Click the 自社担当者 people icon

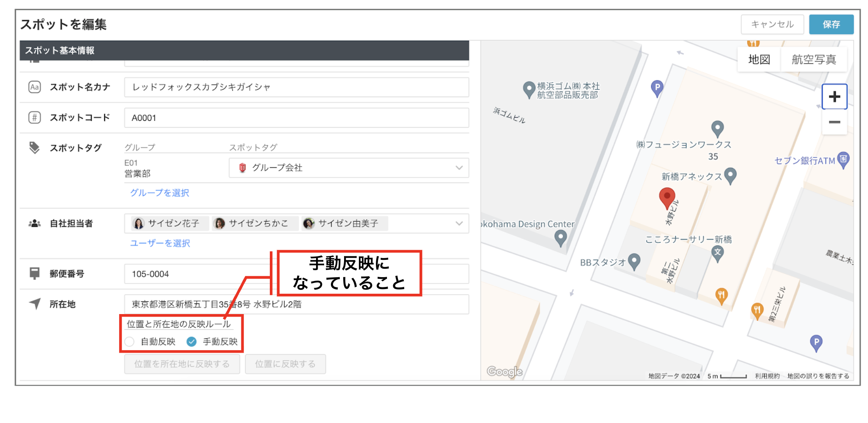click(34, 223)
